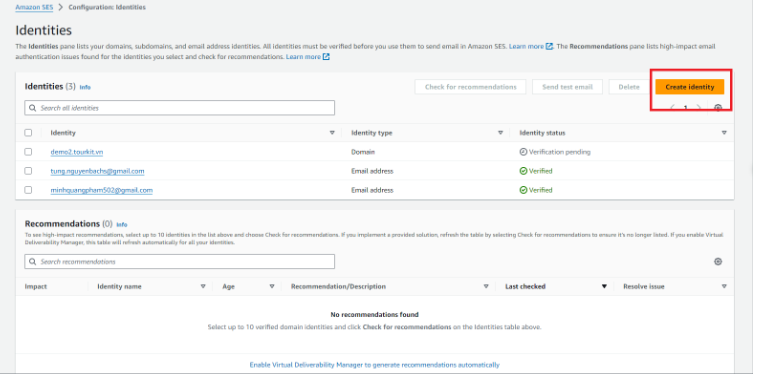Viewport: 759px width, 383px height.
Task: Click the Create identity button
Action: point(690,87)
